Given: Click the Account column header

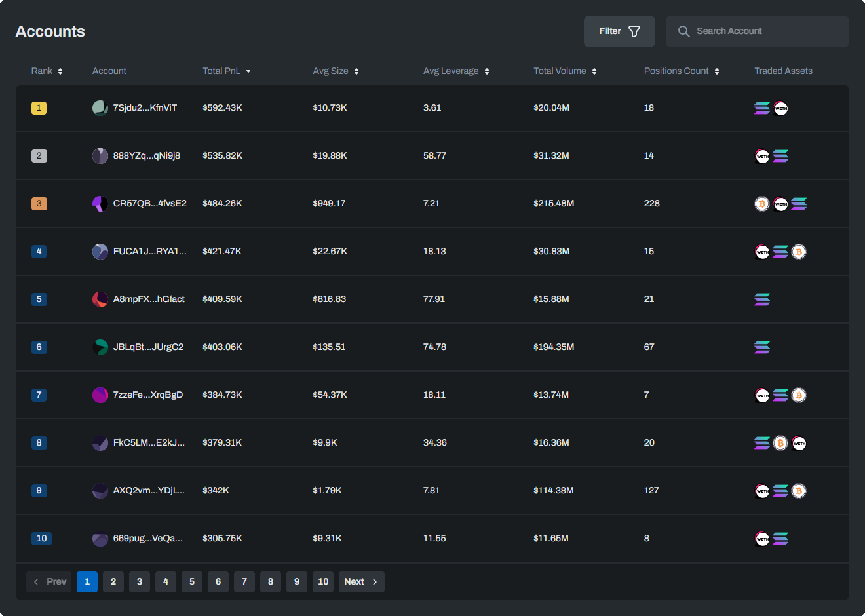Looking at the screenshot, I should click(109, 71).
